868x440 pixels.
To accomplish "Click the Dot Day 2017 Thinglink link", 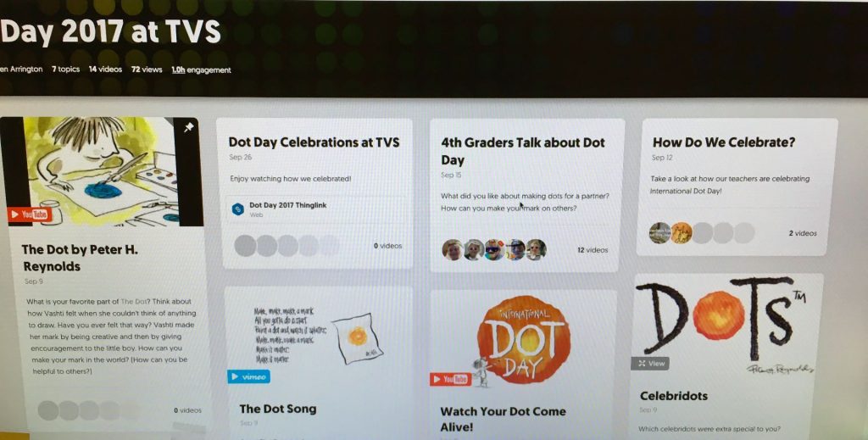I will coord(288,205).
